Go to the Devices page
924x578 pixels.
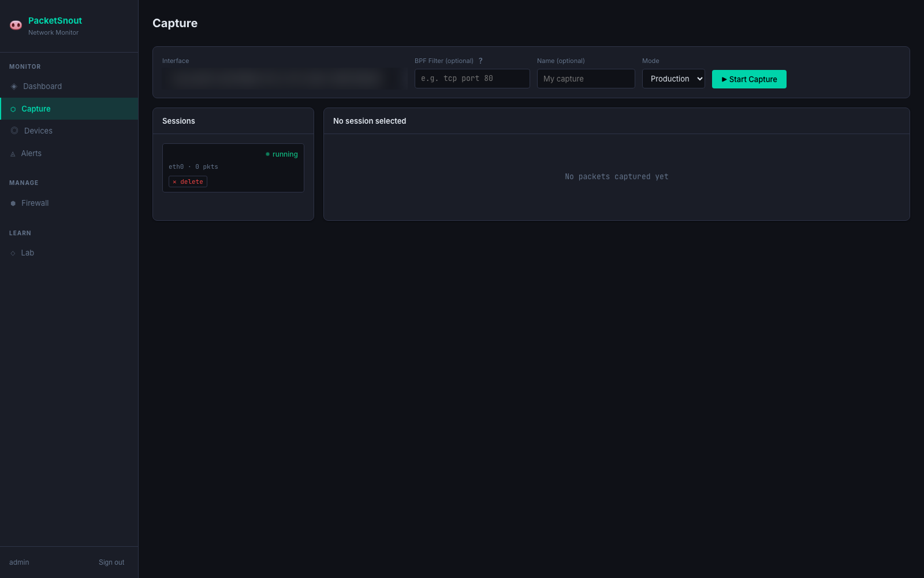click(x=69, y=131)
